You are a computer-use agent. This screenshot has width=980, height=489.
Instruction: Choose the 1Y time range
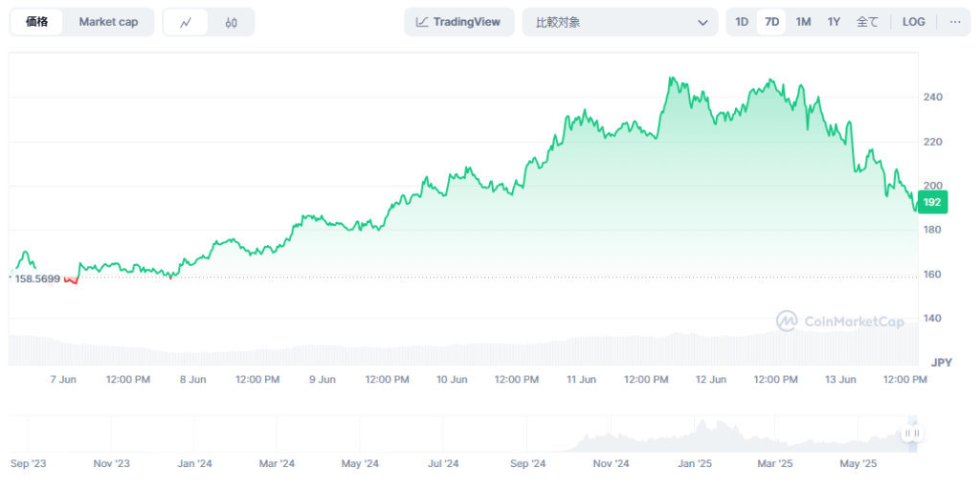[x=834, y=22]
